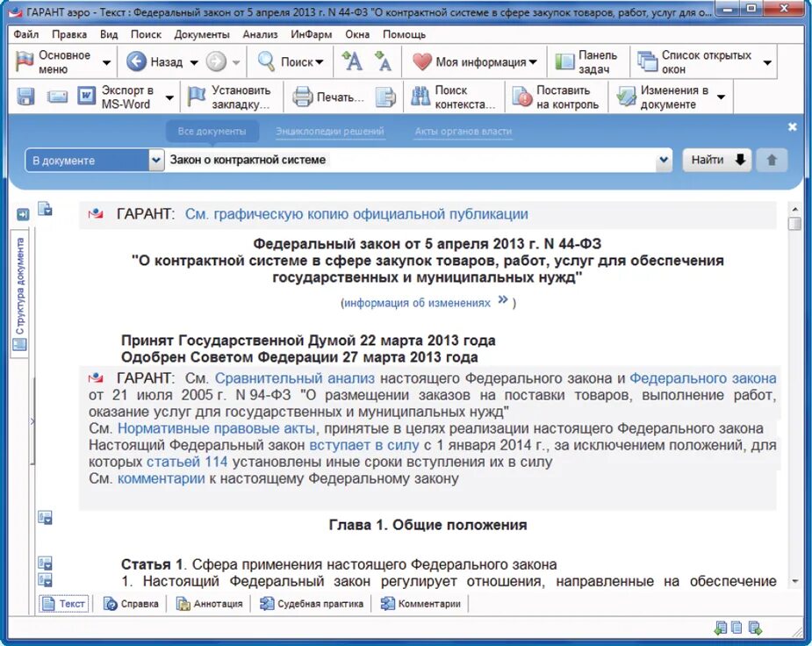Click the search query input field
The image size is (812, 646).
pyautogui.click(x=410, y=160)
